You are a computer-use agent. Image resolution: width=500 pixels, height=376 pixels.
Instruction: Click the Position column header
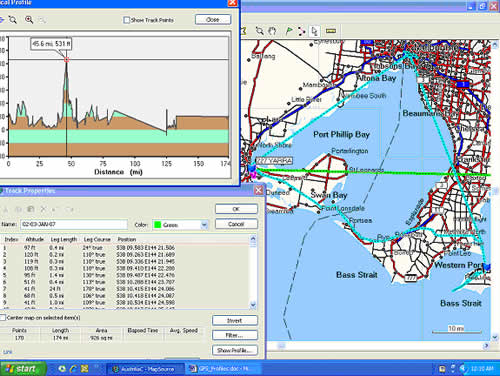[127, 239]
